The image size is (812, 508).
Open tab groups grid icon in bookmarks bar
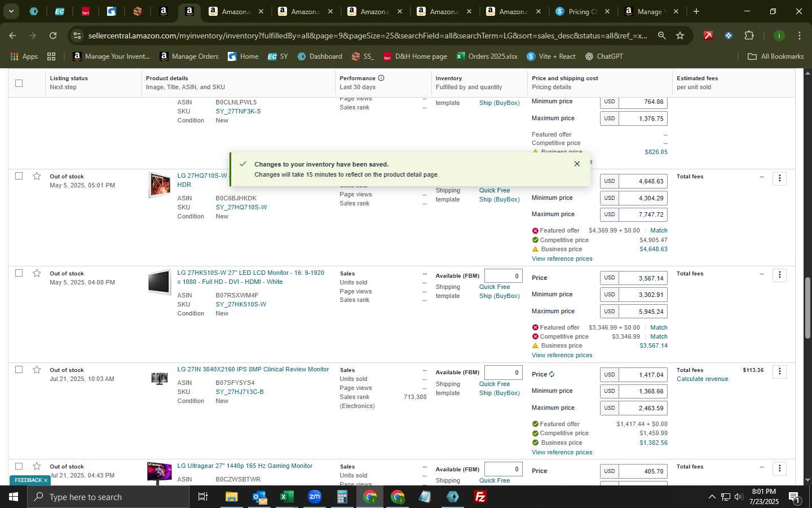51,56
